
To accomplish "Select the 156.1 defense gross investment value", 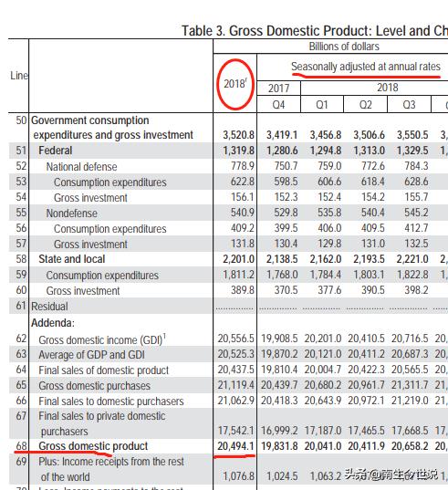I will click(243, 197).
